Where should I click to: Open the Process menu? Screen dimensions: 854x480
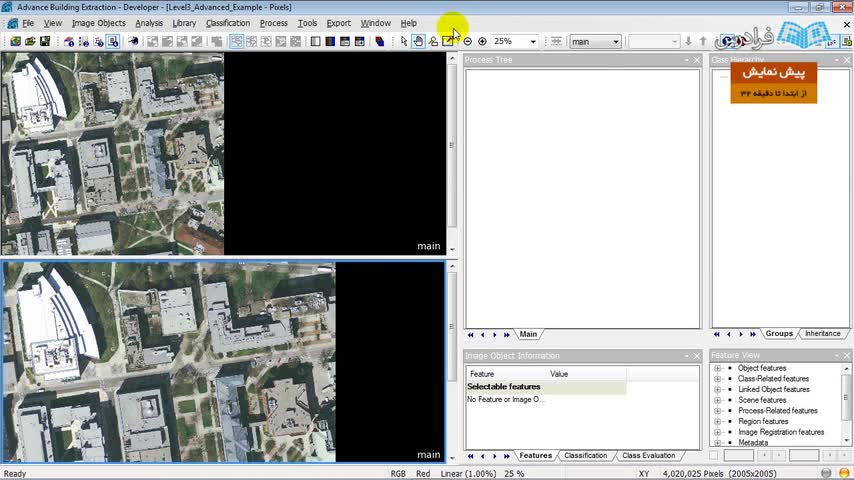point(273,23)
